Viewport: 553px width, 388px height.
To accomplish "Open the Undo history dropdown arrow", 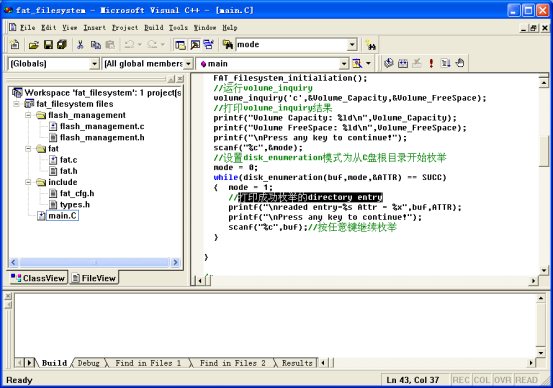I will pyautogui.click(x=140, y=44).
